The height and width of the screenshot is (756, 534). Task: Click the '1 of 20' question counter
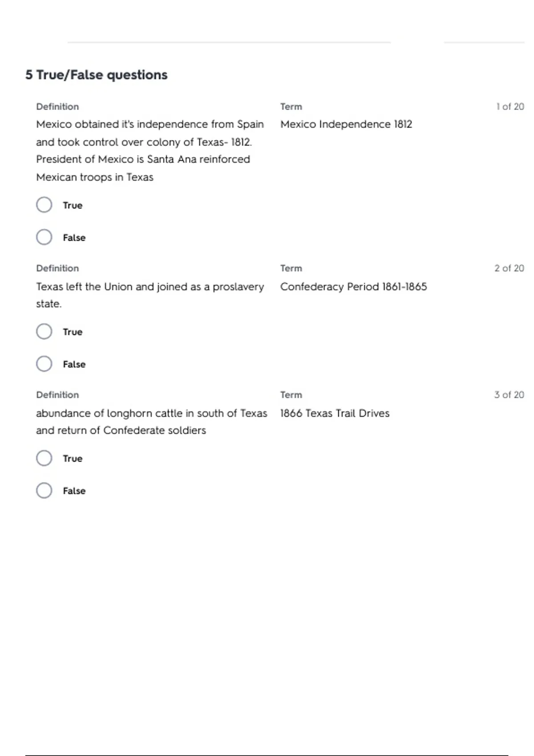click(510, 107)
